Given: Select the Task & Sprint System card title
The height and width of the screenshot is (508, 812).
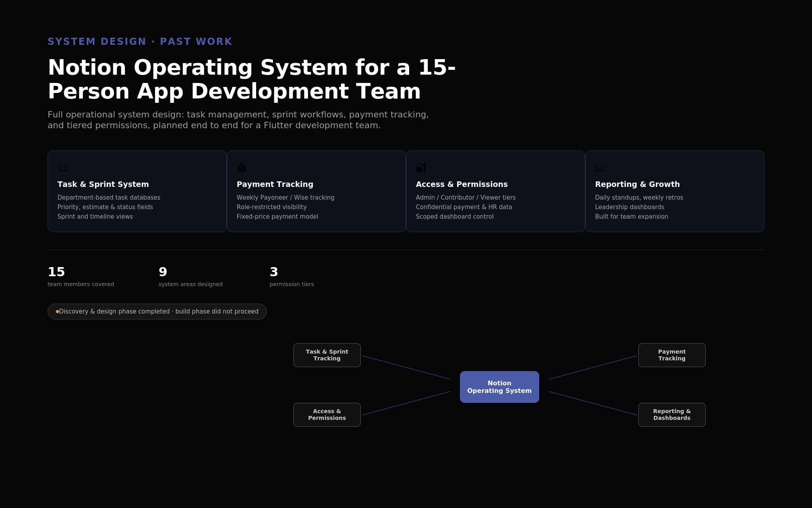Looking at the screenshot, I should coord(103,184).
